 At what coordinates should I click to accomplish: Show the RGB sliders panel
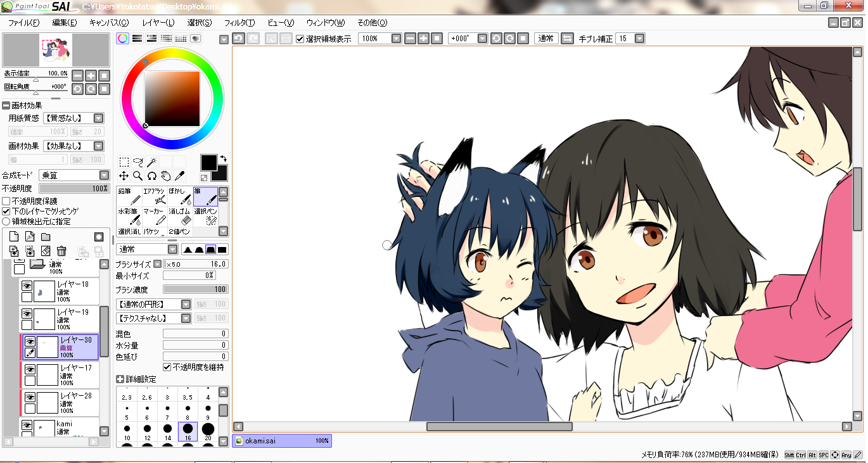[137, 39]
